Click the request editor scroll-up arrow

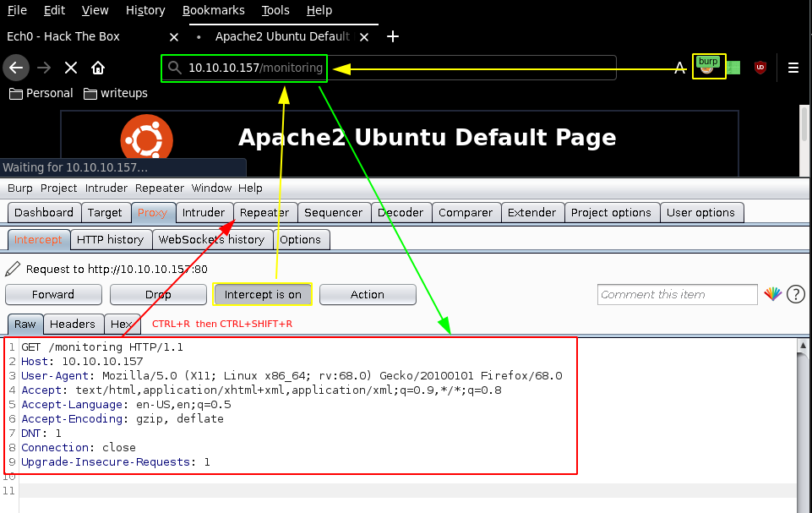(x=803, y=345)
